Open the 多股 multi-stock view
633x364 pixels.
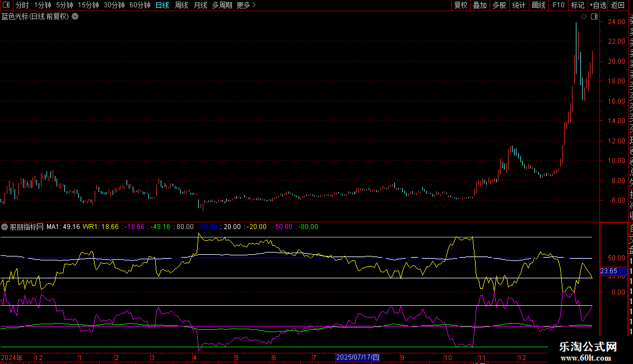[x=499, y=5]
